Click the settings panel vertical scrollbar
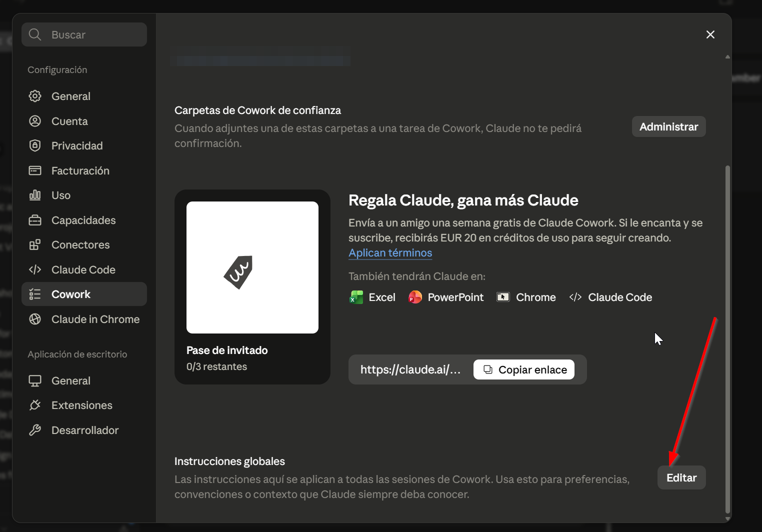This screenshot has width=762, height=532. coord(727,339)
